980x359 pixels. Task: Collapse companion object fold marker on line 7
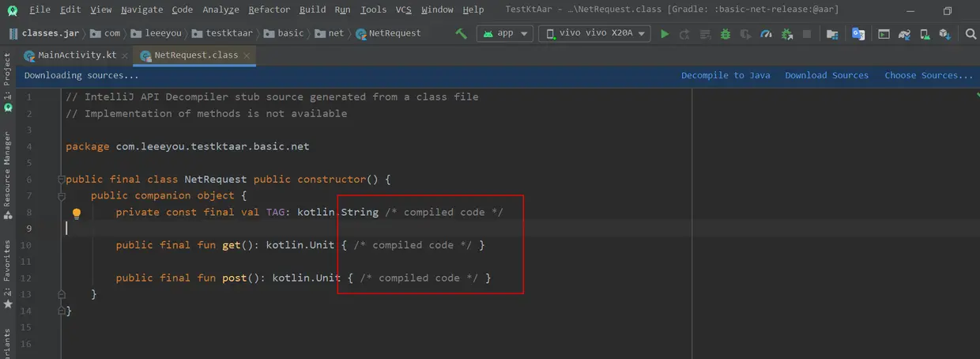62,196
